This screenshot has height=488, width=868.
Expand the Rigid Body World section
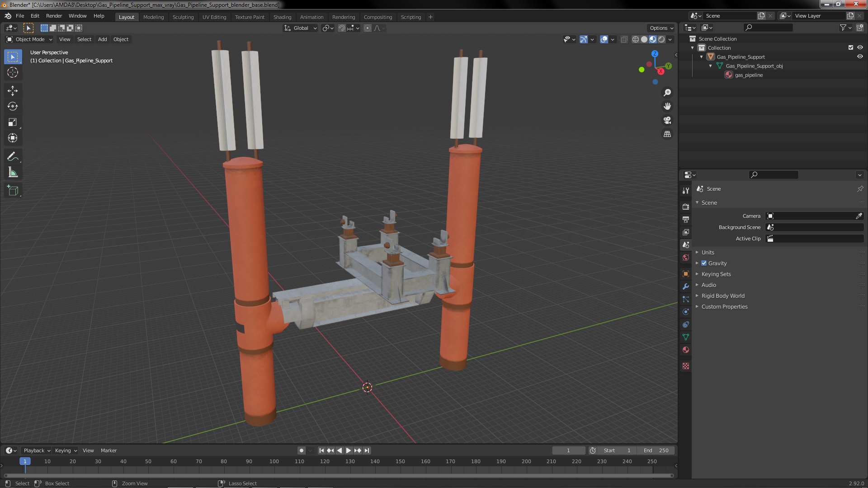pos(722,296)
